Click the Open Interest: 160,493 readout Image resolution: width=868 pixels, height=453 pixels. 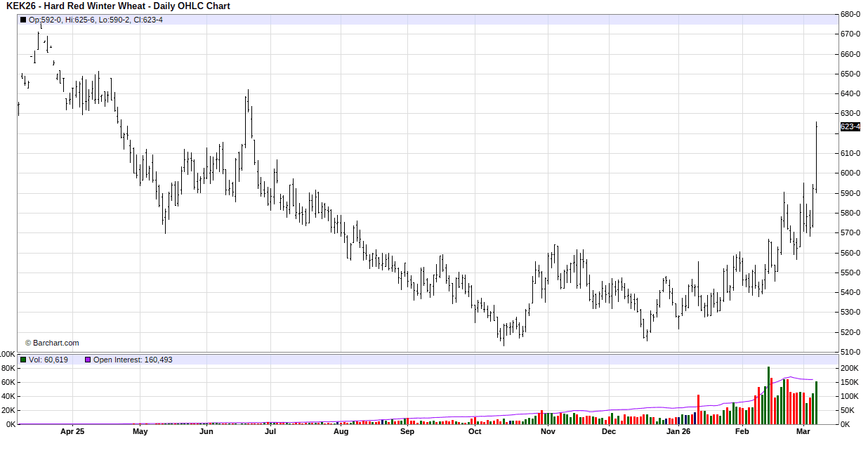coord(133,360)
